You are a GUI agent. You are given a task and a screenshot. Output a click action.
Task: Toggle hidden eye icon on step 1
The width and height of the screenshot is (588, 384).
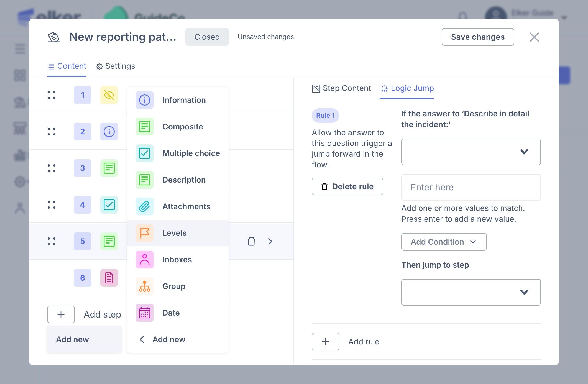pos(109,95)
